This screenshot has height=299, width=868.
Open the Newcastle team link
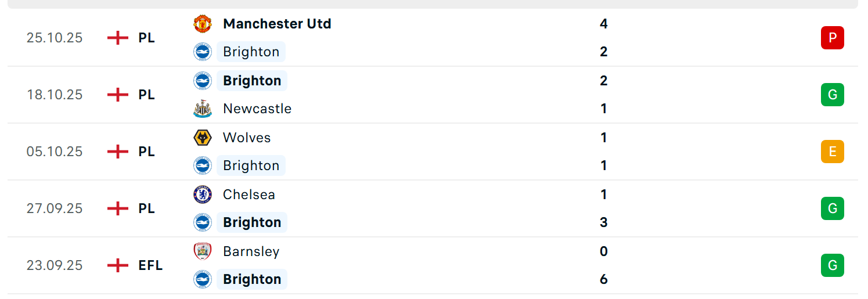pos(257,109)
